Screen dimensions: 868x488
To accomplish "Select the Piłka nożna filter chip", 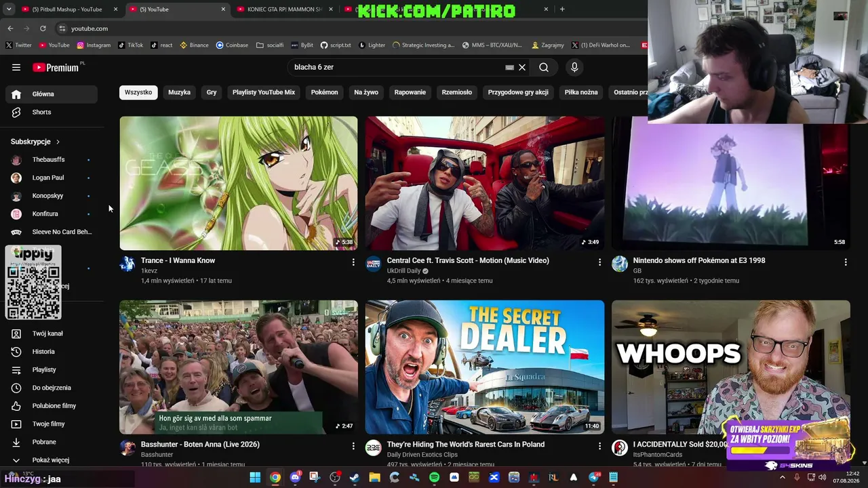I will [x=581, y=92].
